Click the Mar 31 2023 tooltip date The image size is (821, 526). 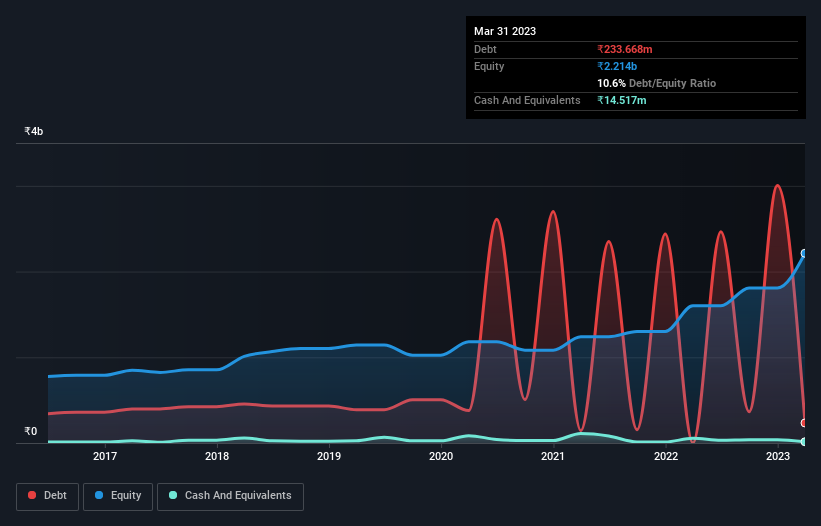tap(505, 31)
